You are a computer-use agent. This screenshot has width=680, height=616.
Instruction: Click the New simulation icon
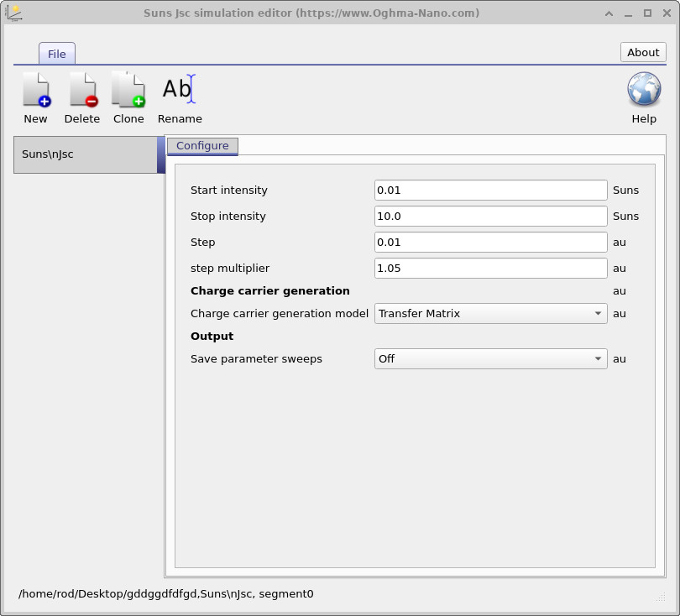35,90
